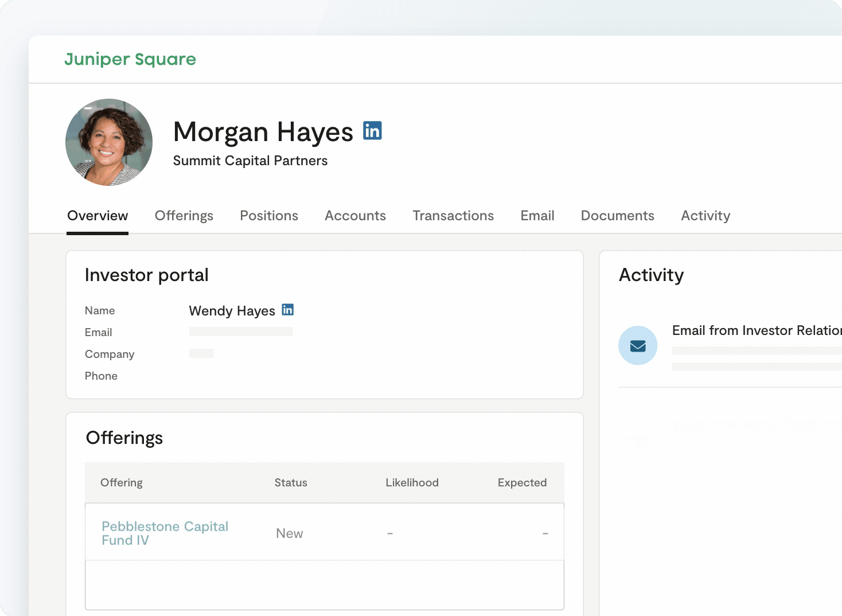Open Morgan Hayes profile photo
The image size is (842, 616).
[x=109, y=142]
